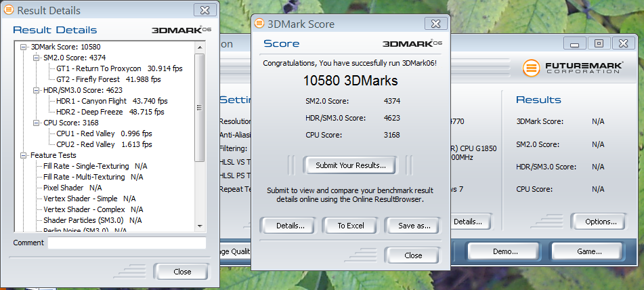The height and width of the screenshot is (290, 644).
Task: Collapse the 3DMark Score tree node
Action: pos(24,47)
